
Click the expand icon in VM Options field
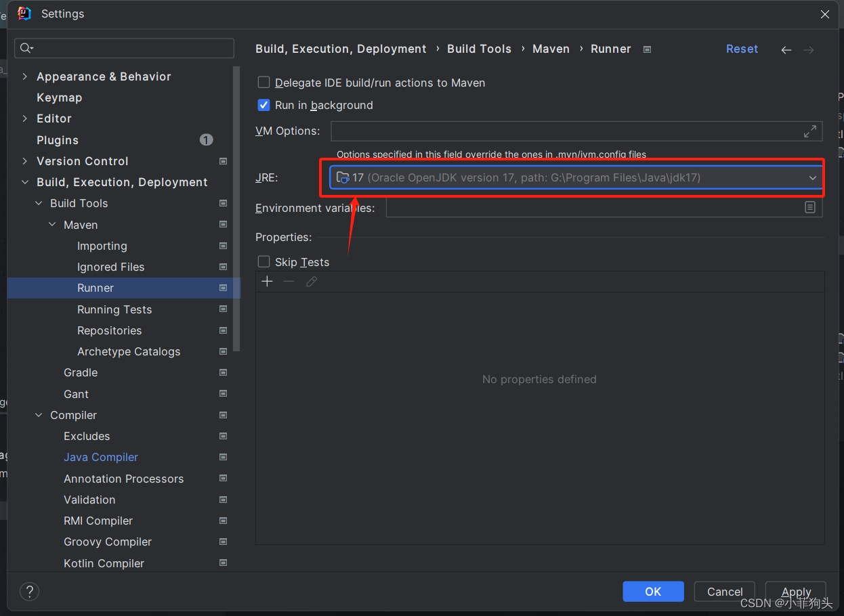tap(809, 131)
